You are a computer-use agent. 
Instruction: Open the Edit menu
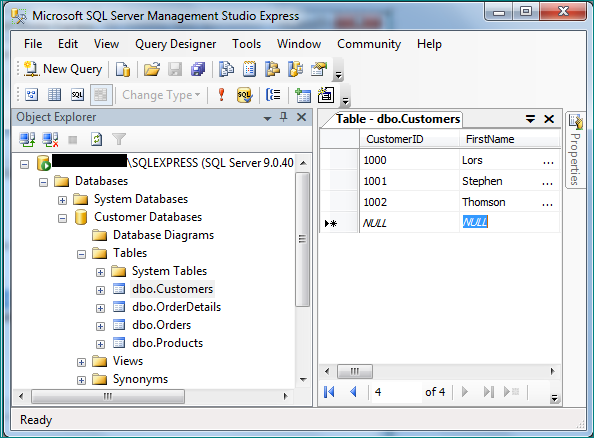[68, 44]
